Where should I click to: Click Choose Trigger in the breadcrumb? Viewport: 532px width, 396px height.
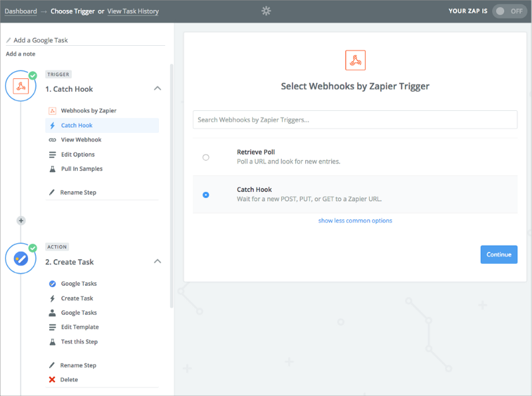72,11
